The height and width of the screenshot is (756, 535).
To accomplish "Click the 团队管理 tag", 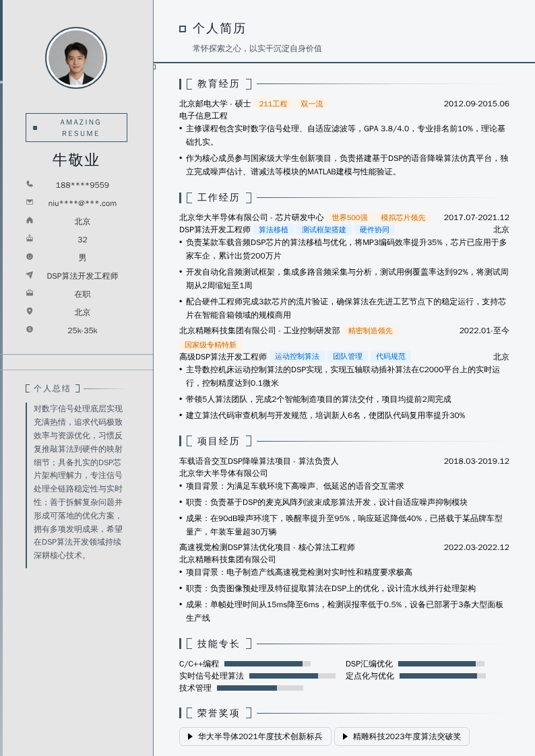I will click(347, 356).
